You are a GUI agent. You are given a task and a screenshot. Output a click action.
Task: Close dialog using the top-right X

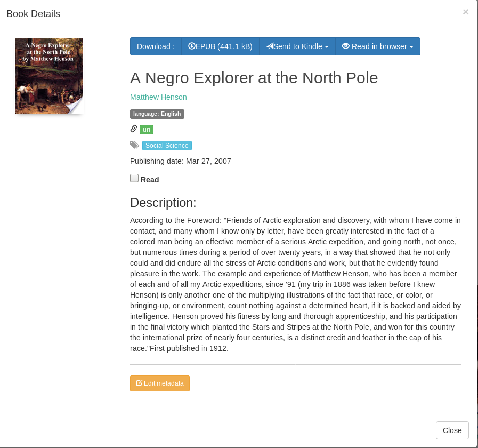(x=466, y=12)
